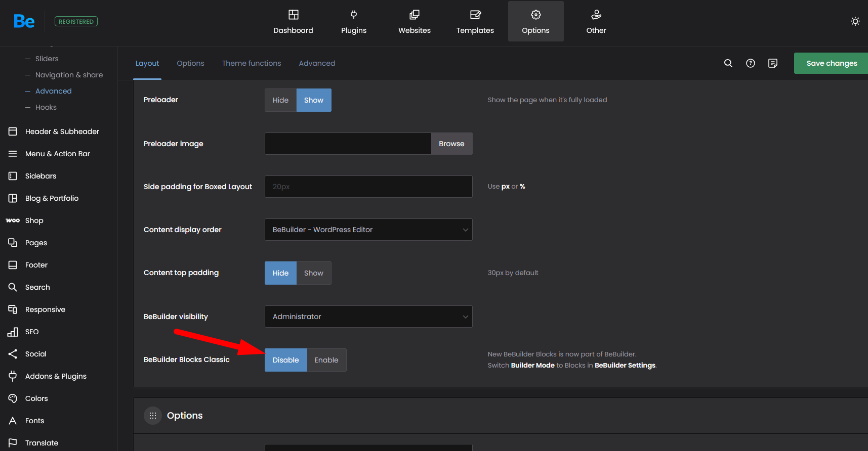The width and height of the screenshot is (868, 451).
Task: Open Header & Subheader in the sidebar
Action: (x=62, y=131)
